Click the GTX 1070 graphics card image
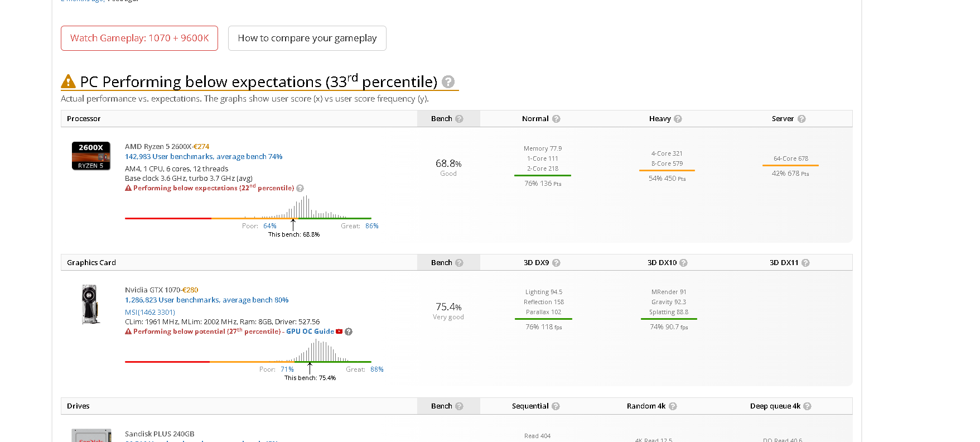 coord(90,304)
